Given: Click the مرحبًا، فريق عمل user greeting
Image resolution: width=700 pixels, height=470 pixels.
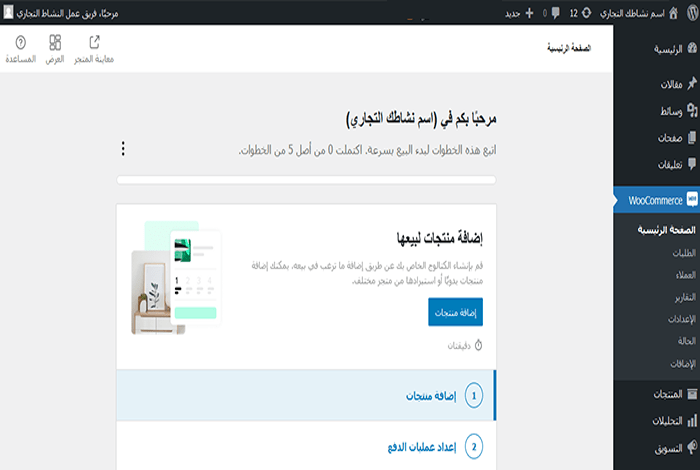Looking at the screenshot, I should (x=67, y=13).
